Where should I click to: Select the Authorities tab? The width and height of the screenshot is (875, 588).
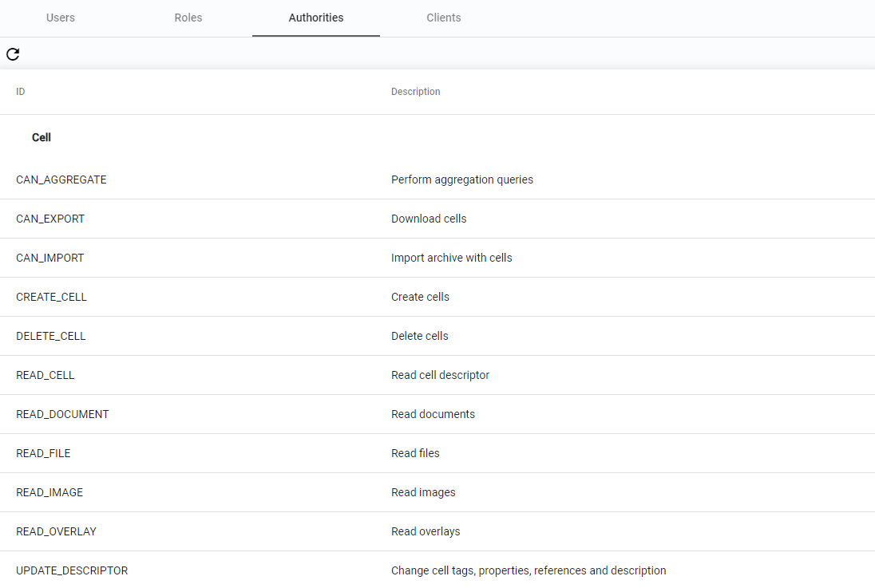[316, 18]
